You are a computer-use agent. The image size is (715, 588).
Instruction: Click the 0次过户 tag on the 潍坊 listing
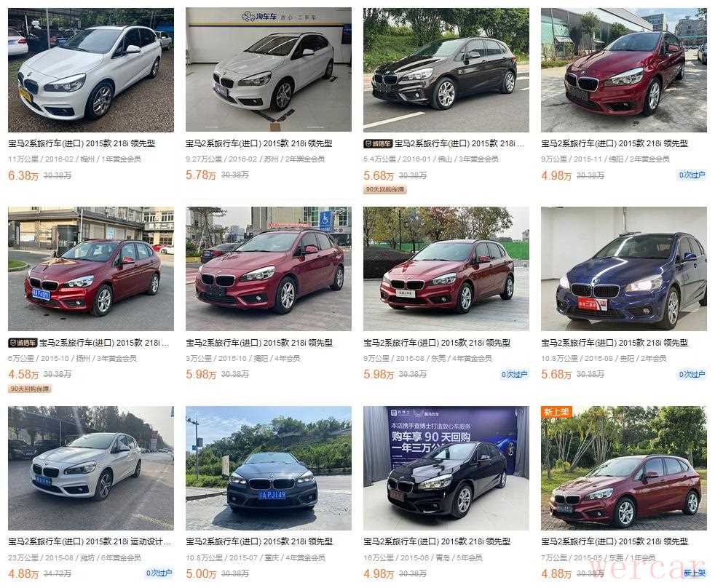(159, 573)
